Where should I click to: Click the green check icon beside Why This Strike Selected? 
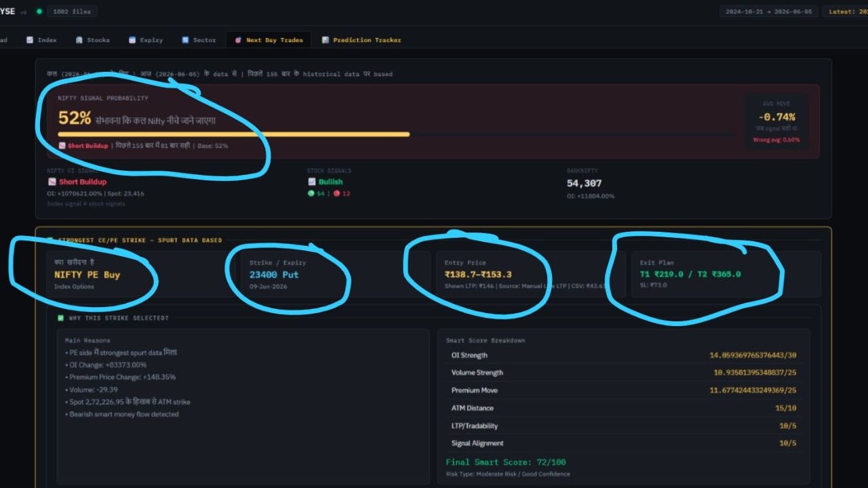point(61,318)
